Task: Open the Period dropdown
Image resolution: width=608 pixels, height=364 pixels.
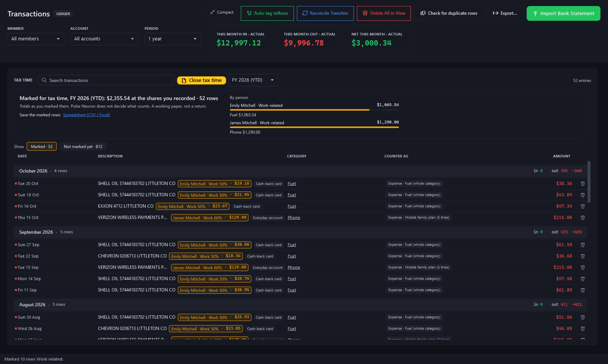Action: click(173, 39)
